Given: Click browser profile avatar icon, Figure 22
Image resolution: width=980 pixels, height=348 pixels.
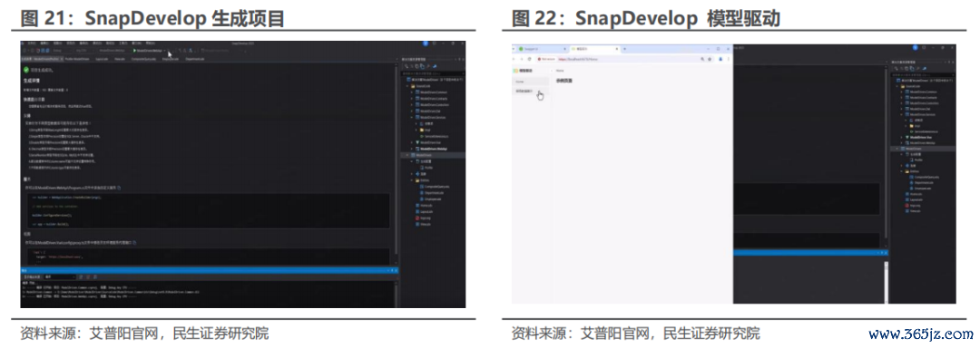Looking at the screenshot, I should tap(720, 59).
